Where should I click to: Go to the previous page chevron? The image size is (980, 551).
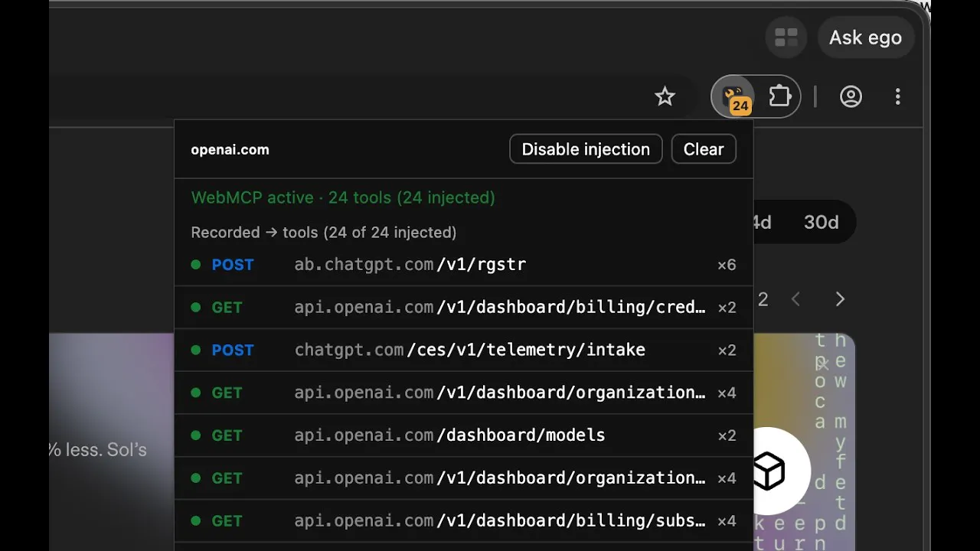tap(795, 299)
